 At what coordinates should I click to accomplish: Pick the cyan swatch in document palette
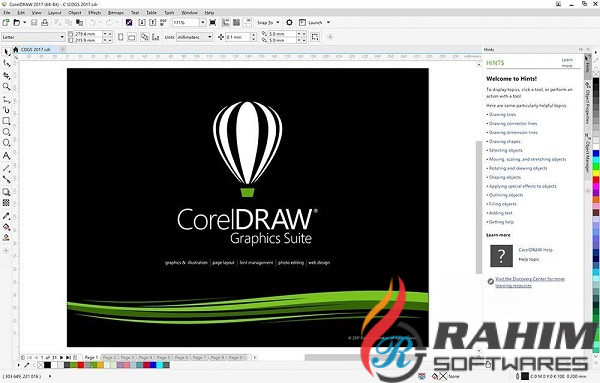coord(159,365)
